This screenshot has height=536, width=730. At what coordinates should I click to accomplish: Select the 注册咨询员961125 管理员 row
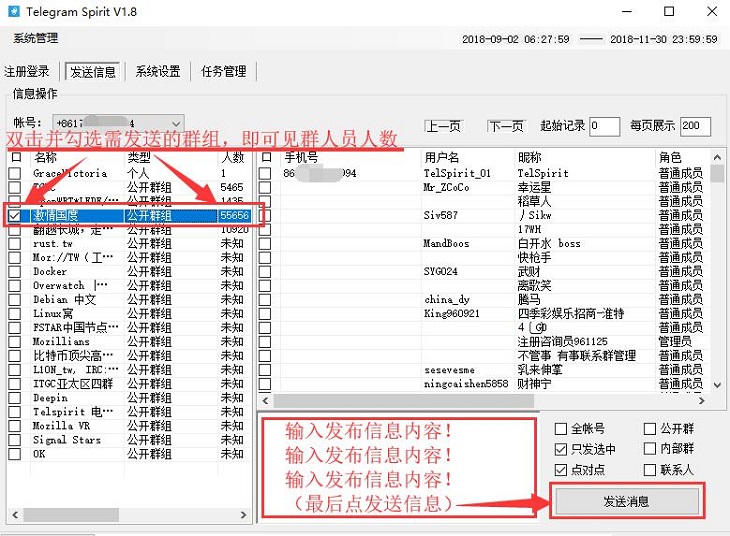coord(484,341)
